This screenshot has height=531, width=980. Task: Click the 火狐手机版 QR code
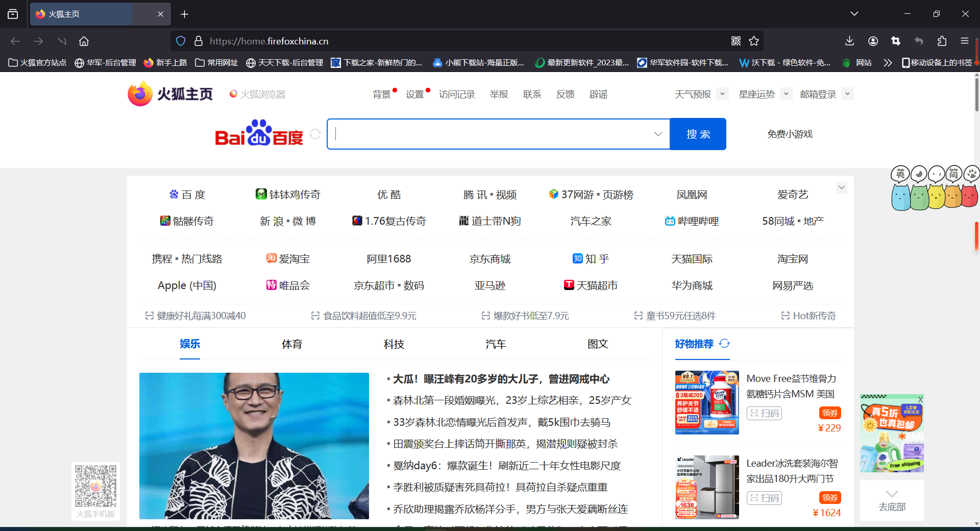(95, 486)
